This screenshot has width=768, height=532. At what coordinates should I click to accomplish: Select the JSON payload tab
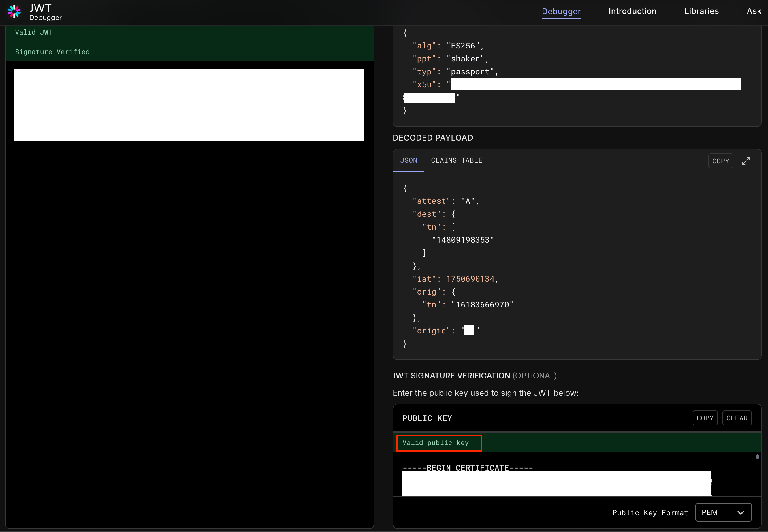click(x=408, y=160)
